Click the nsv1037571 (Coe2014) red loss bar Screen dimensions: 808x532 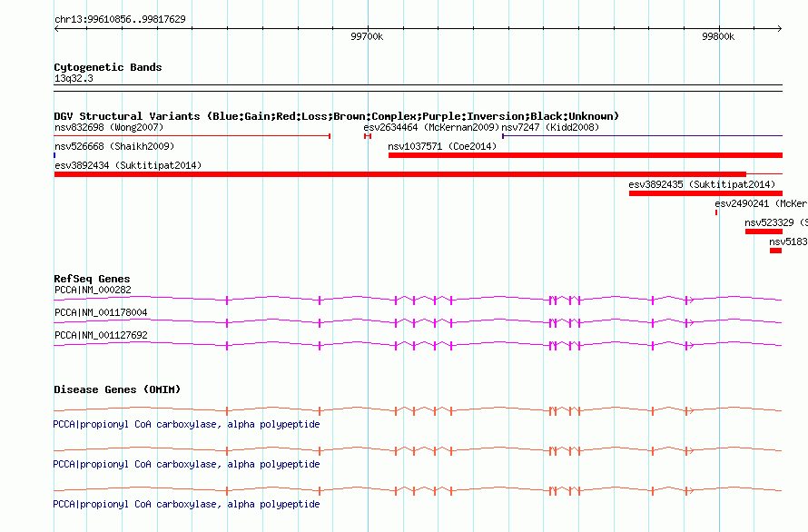pyautogui.click(x=586, y=155)
